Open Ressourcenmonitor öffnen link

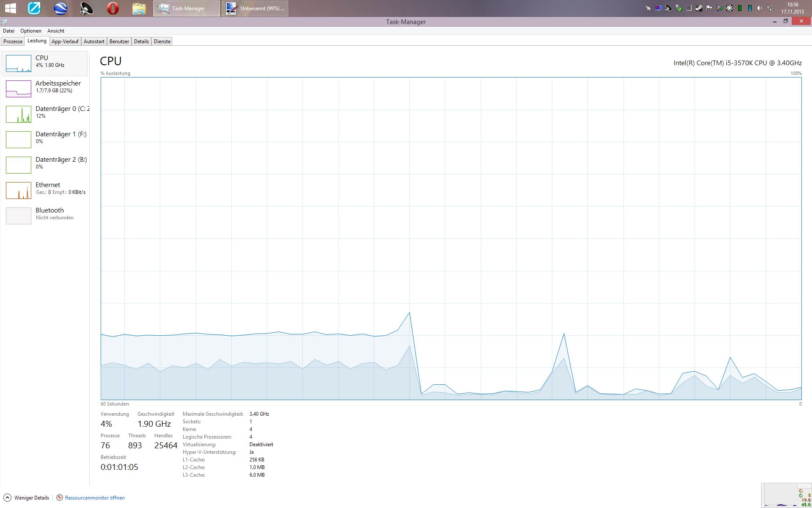coord(95,498)
